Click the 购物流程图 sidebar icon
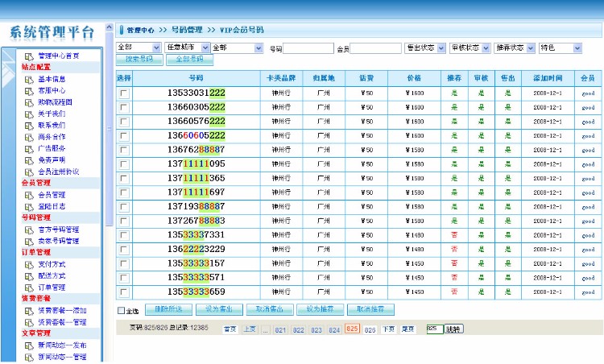The image size is (604, 364). 29,103
